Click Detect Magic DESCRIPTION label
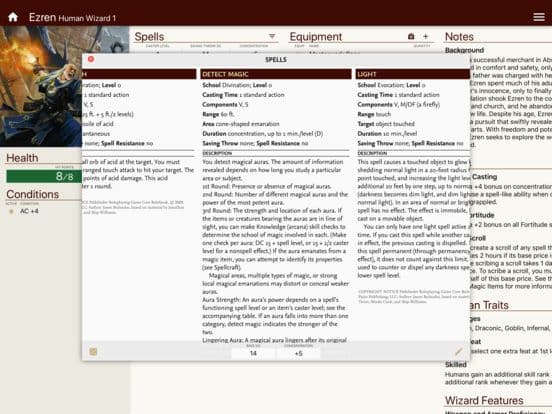The height and width of the screenshot is (414, 552). pyautogui.click(x=217, y=153)
